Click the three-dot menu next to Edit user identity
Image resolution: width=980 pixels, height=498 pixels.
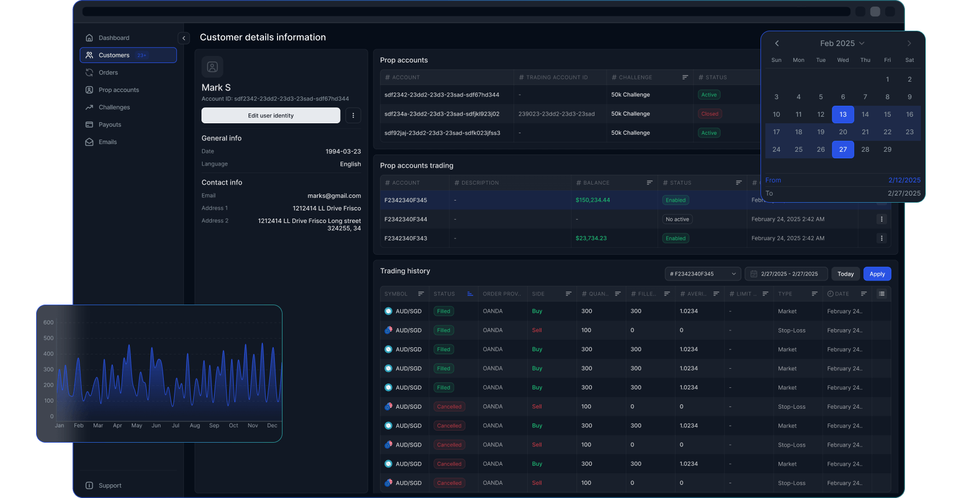tap(353, 116)
